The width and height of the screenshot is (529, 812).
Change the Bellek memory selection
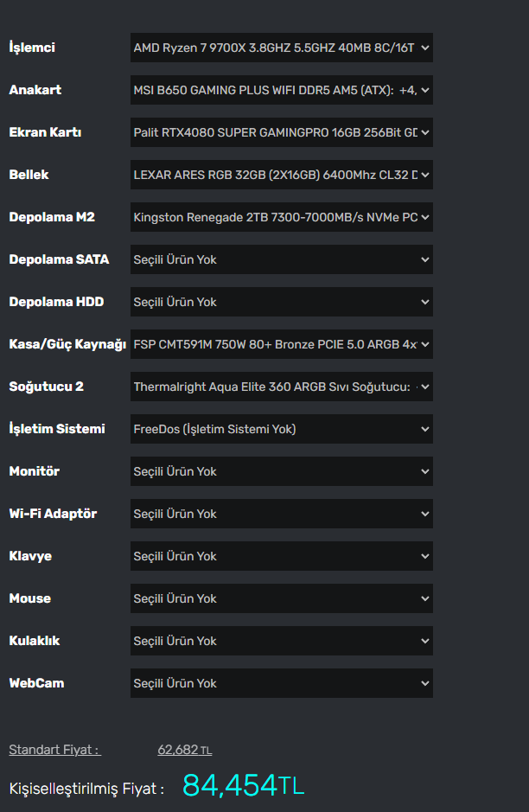tap(281, 175)
